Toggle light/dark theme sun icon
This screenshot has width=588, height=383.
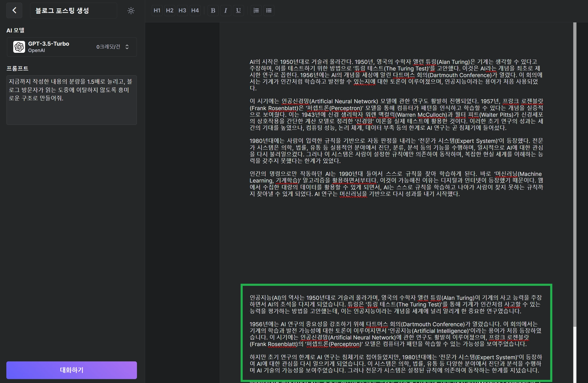click(x=131, y=11)
